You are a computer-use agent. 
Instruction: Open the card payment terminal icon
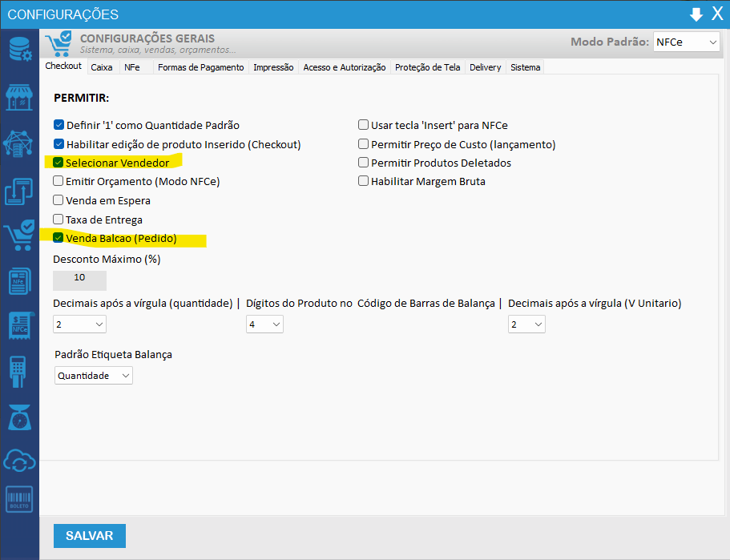tap(19, 371)
